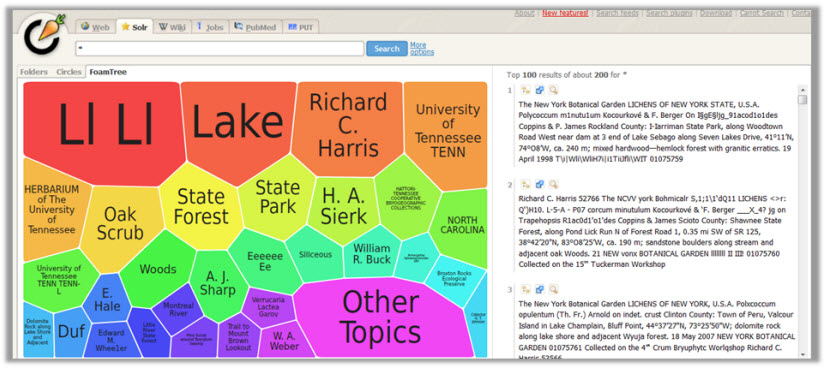Image resolution: width=824 pixels, height=368 pixels.
Task: Switch to the Jobs source tab
Action: tap(210, 27)
